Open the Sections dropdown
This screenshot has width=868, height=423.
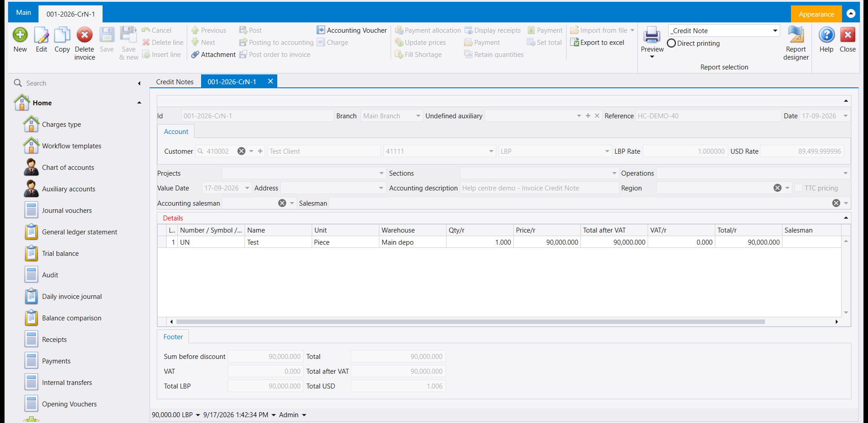614,173
